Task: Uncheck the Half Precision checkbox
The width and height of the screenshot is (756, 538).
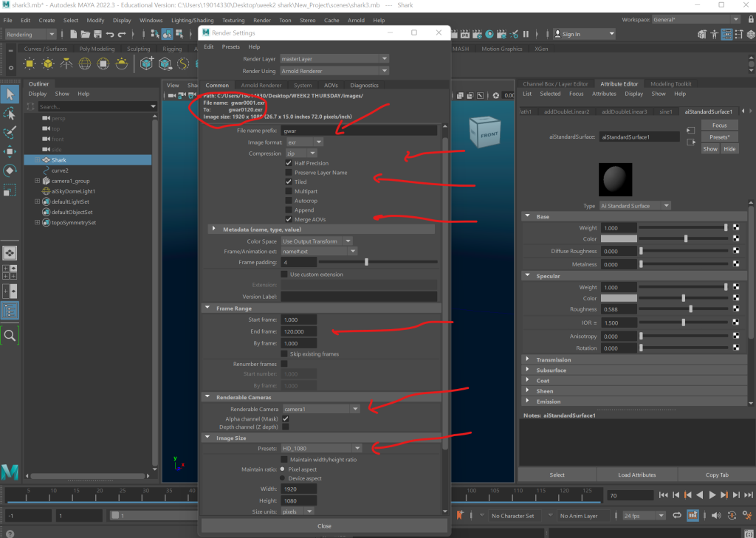Action: tap(289, 163)
